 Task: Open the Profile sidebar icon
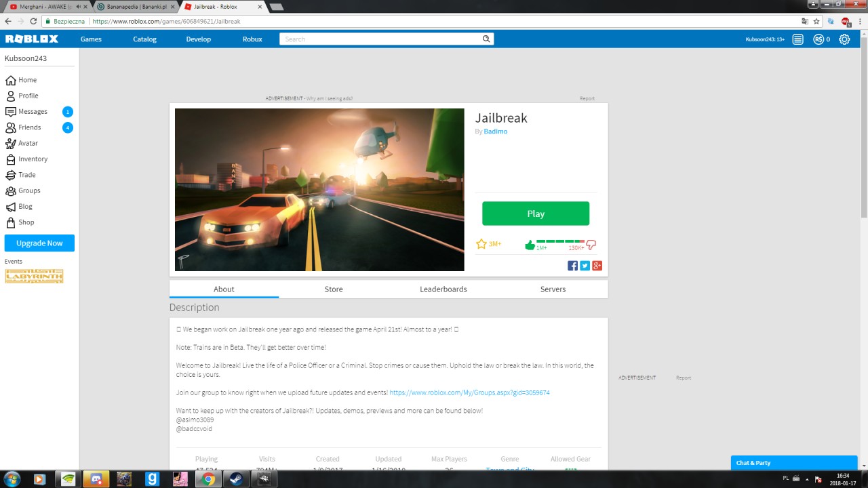pyautogui.click(x=10, y=96)
